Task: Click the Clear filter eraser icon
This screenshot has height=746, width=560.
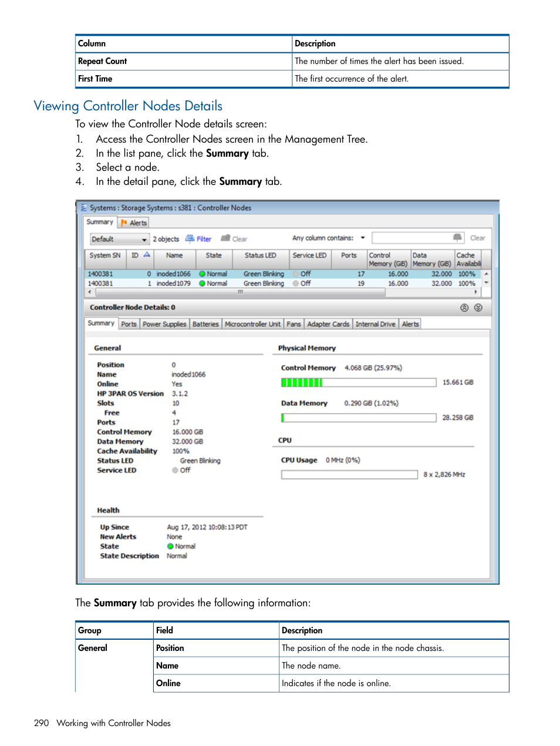Action: pyautogui.click(x=225, y=238)
